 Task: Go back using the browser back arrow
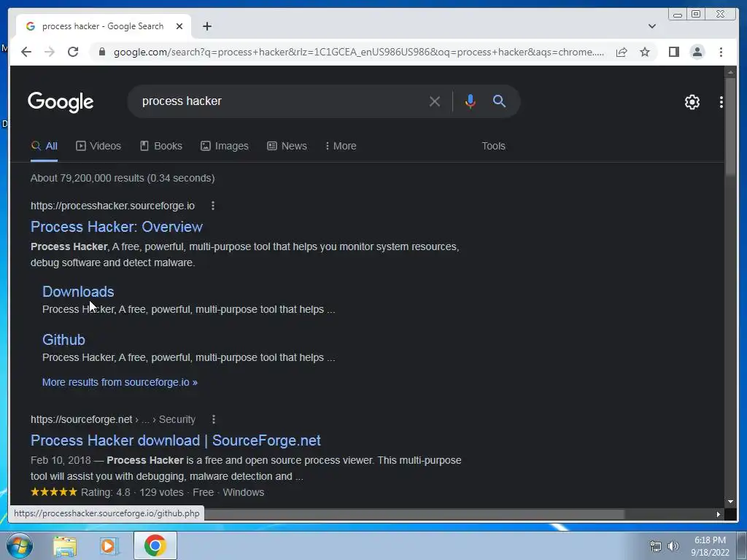click(26, 52)
